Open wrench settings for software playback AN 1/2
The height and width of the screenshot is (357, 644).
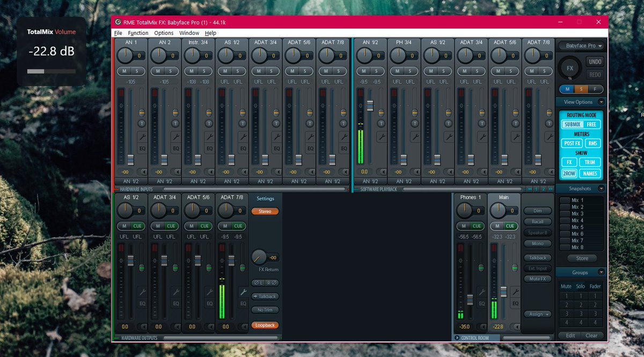[382, 136]
